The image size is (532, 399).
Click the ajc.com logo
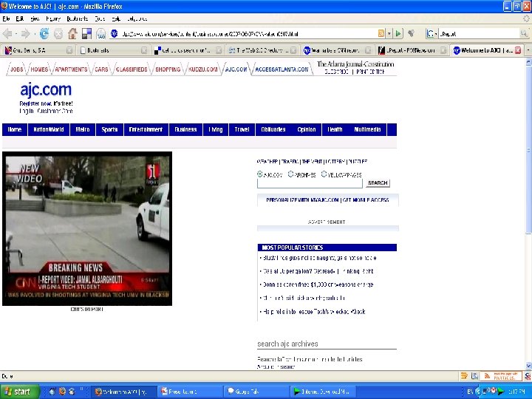tap(46, 90)
